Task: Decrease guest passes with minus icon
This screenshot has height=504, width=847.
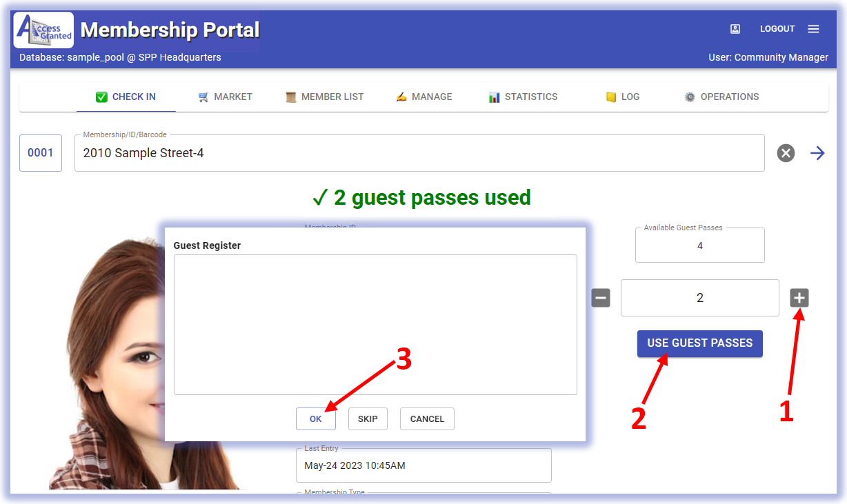Action: coord(601,298)
